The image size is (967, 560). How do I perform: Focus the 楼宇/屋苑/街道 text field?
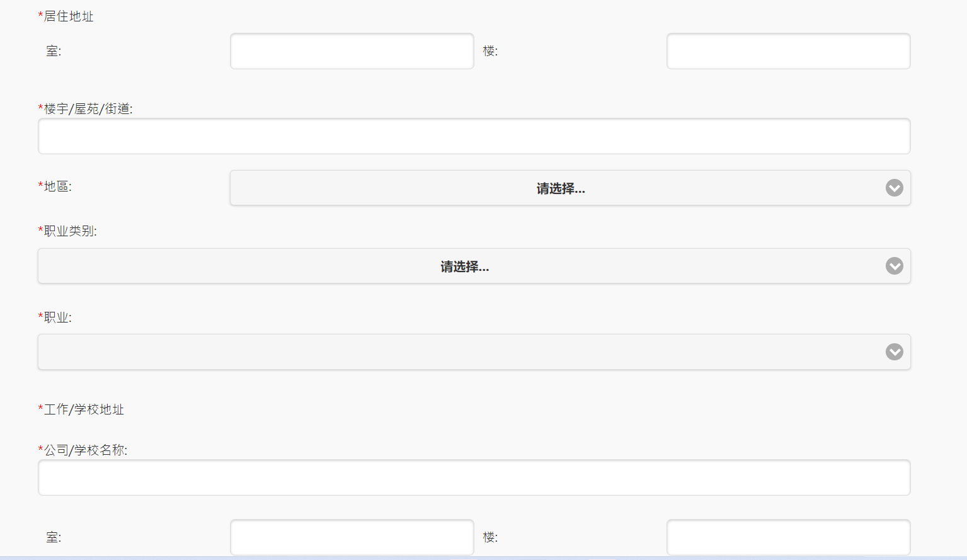[474, 136]
